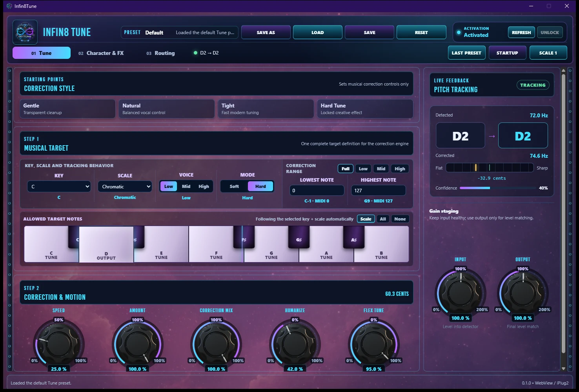Click the Output gain knob

point(523,293)
